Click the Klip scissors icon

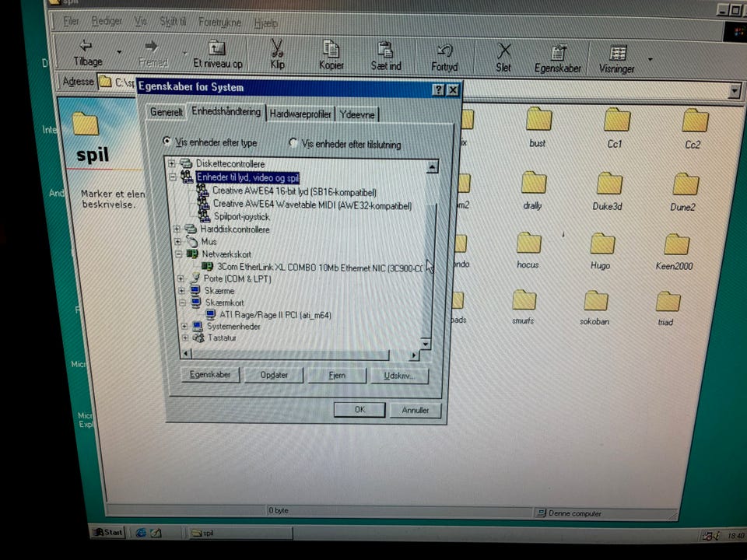pyautogui.click(x=277, y=48)
